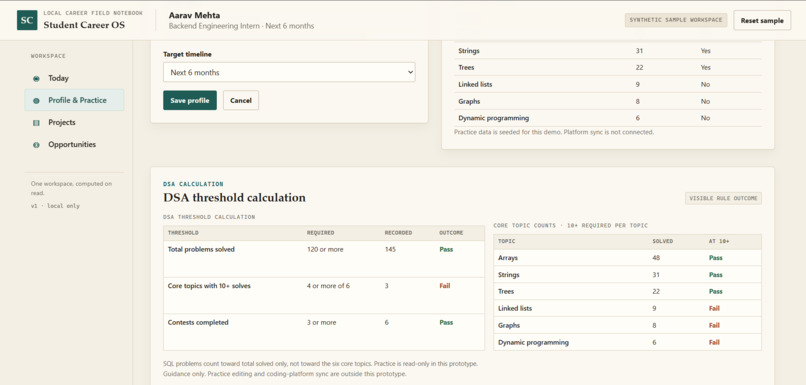
Task: Navigate to Opportunities
Action: 74,144
